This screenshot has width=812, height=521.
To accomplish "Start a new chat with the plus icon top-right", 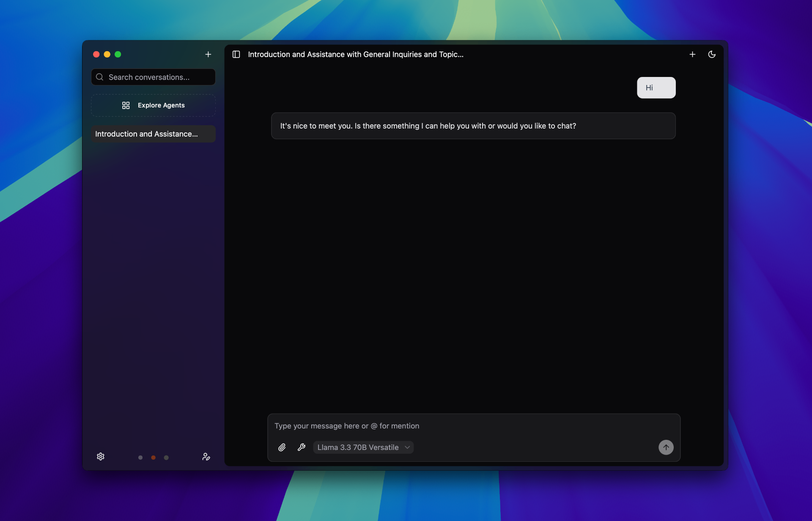I will [x=692, y=54].
